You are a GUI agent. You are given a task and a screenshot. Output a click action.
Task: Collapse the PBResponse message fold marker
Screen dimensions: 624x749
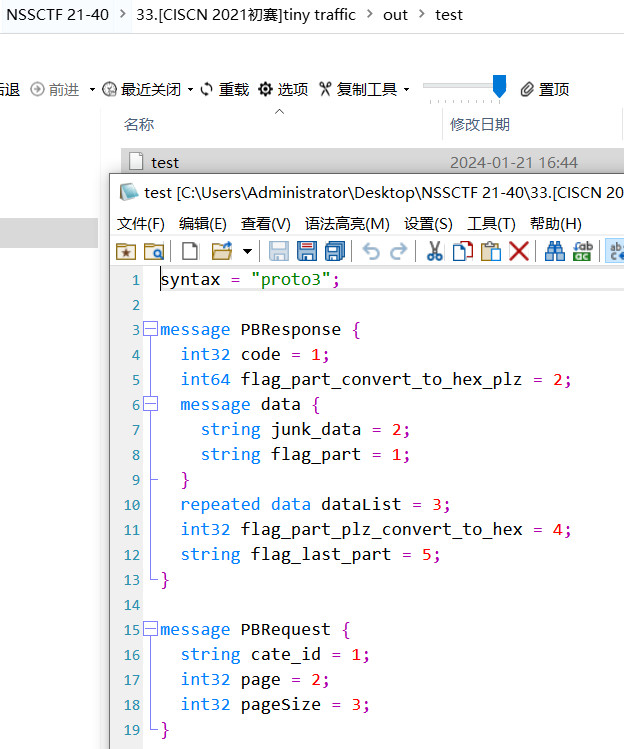coord(151,329)
